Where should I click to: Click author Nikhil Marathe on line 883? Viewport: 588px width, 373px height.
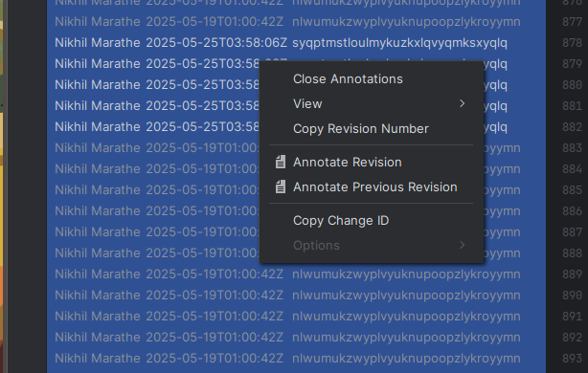tap(98, 148)
